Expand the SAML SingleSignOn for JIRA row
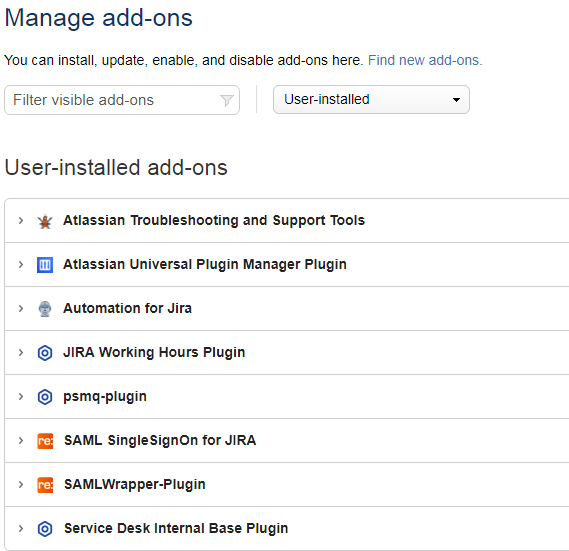 pyautogui.click(x=21, y=440)
